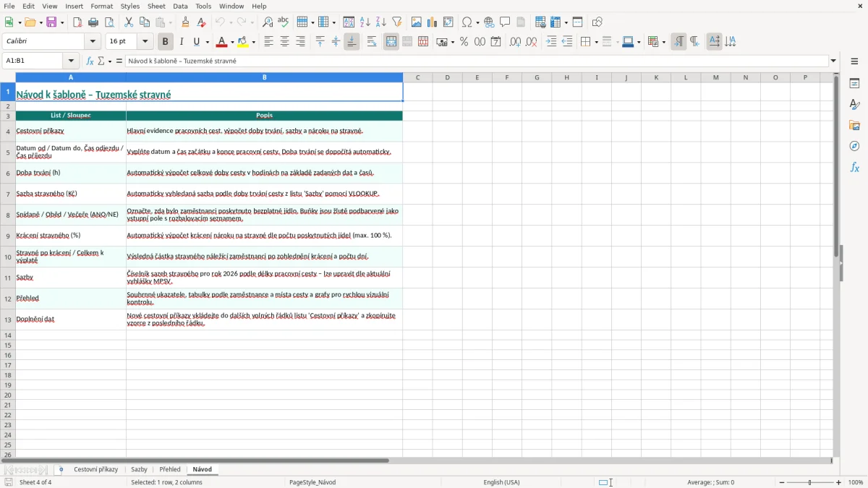The image size is (868, 488).
Task: Click the Insert Pivot Table icon
Action: click(x=448, y=22)
